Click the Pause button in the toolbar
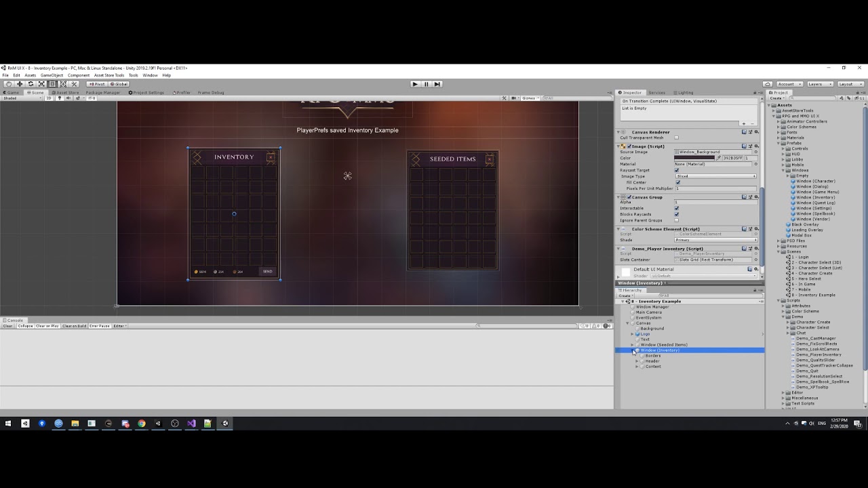868x488 pixels. click(x=426, y=84)
